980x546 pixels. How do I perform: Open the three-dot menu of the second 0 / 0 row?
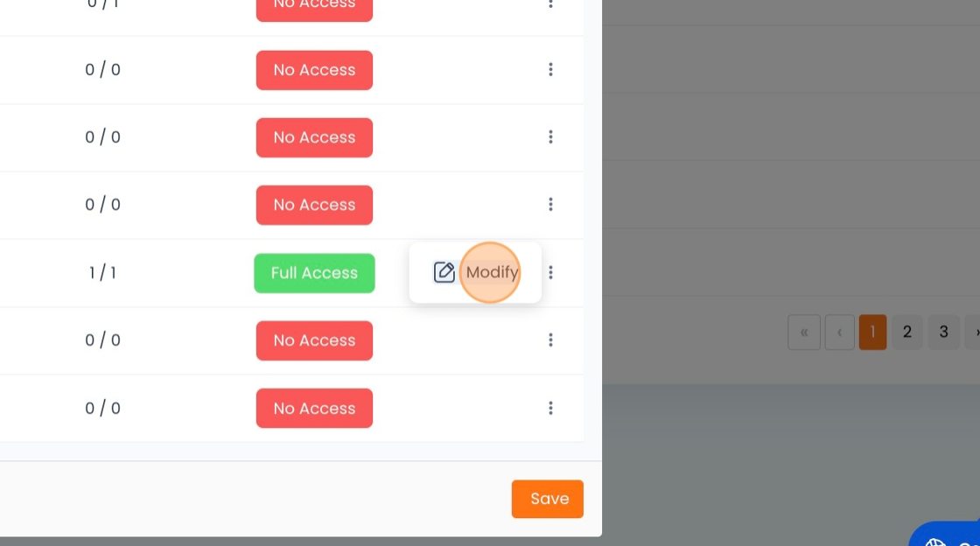pyautogui.click(x=550, y=136)
